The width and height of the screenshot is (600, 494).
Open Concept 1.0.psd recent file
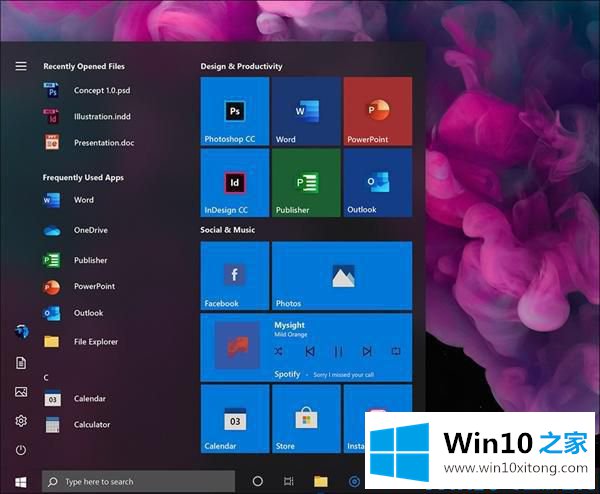[x=87, y=91]
